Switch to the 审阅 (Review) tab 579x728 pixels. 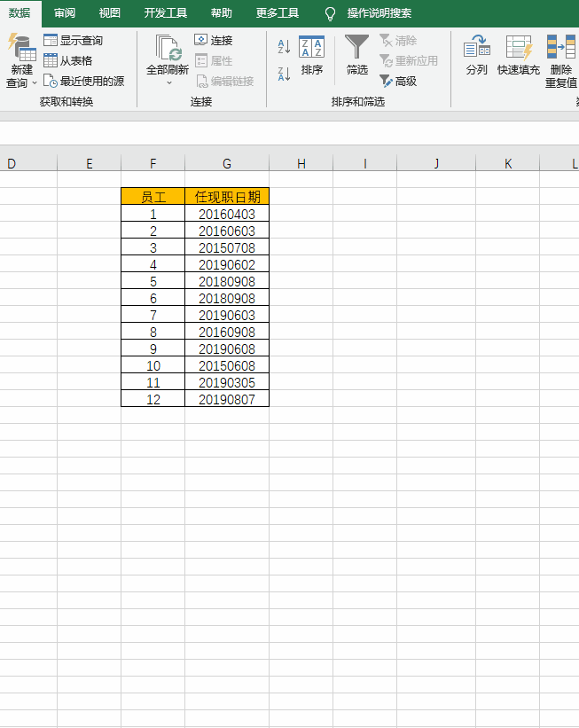point(65,13)
